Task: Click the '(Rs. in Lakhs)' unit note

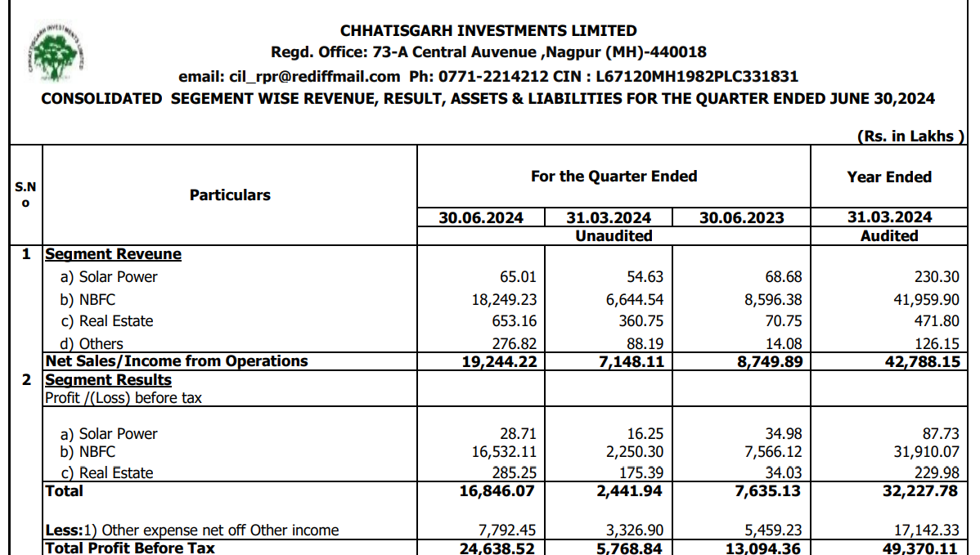Action: point(910,137)
